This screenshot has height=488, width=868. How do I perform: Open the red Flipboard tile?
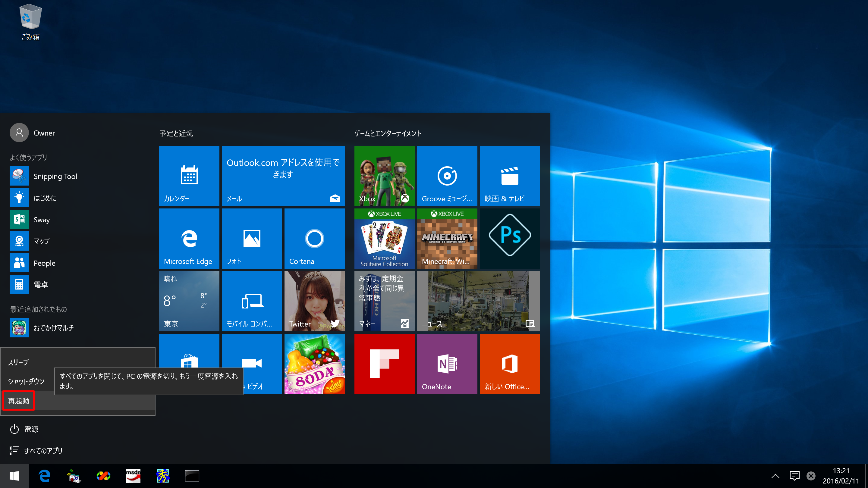(x=385, y=364)
